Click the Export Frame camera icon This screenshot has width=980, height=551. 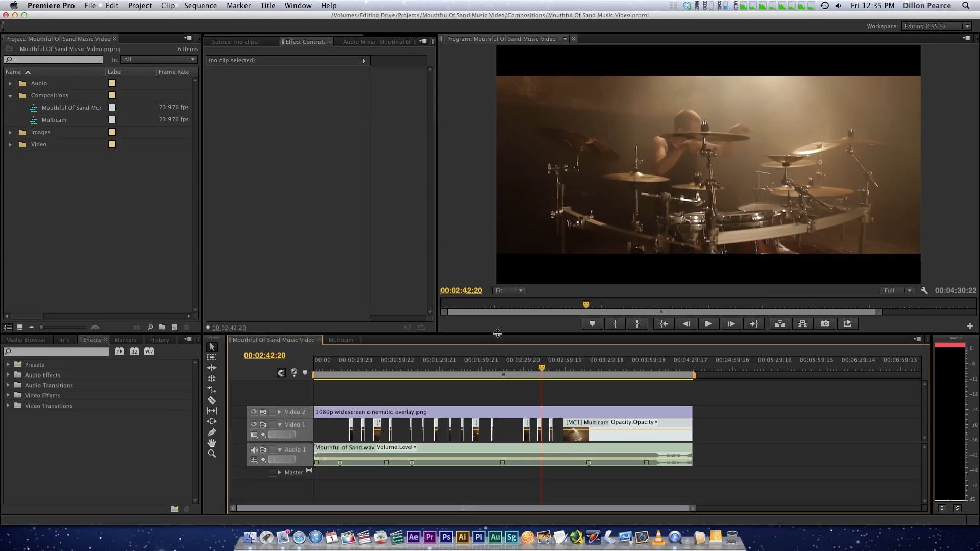tap(825, 323)
